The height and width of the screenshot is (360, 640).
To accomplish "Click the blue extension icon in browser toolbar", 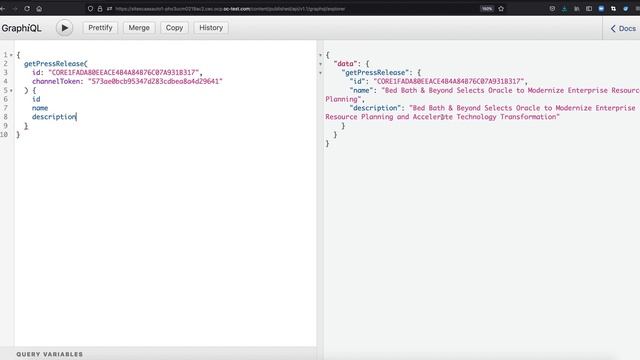I will 601,9.
